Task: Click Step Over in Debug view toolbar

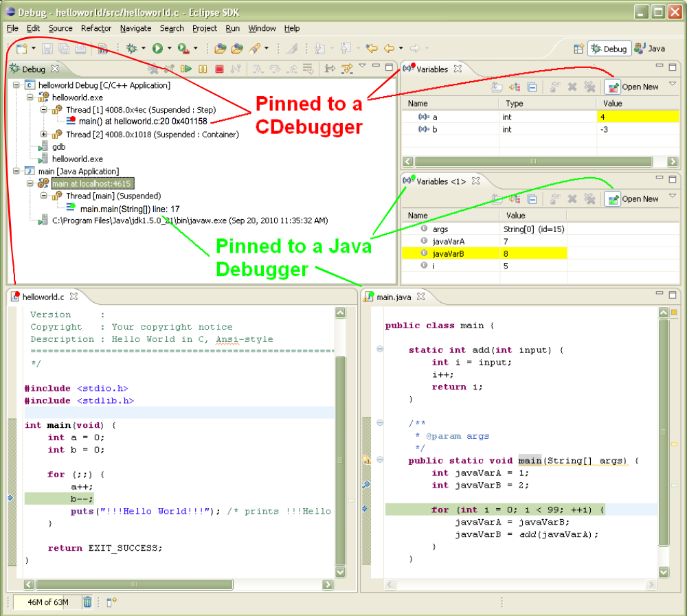Action: (275, 69)
